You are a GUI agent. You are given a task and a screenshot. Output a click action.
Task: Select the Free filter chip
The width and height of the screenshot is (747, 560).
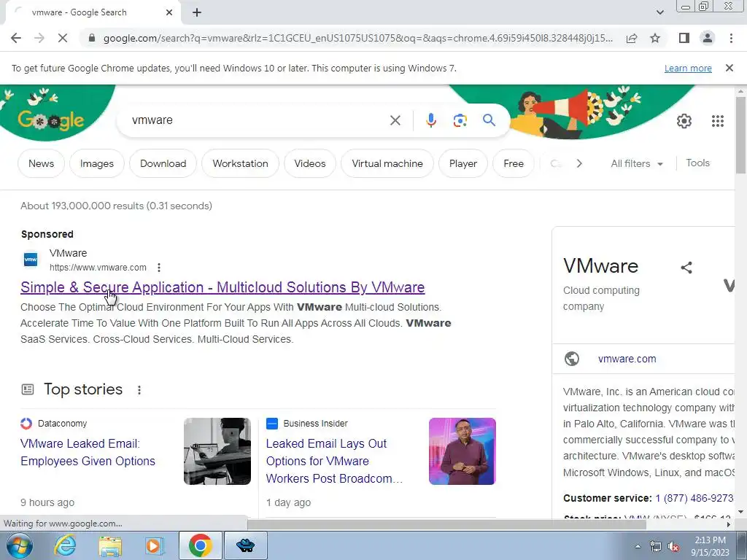513,164
